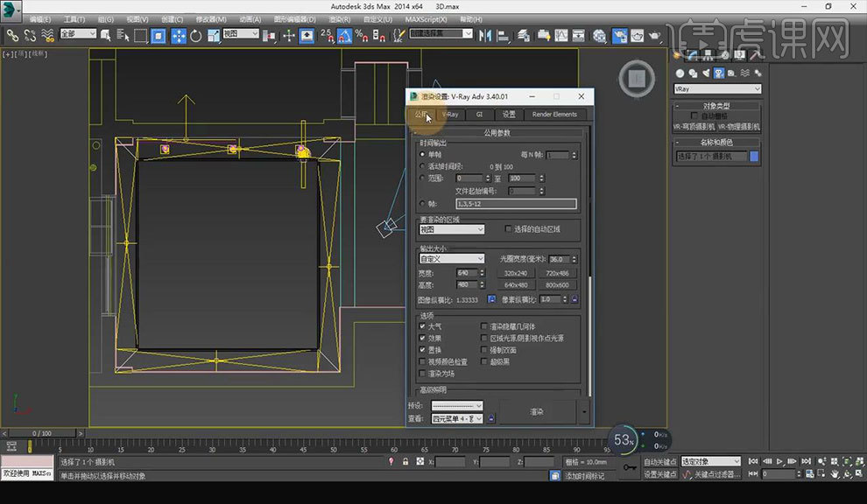Open the 查看 view dropdown in render dialog

point(457,419)
